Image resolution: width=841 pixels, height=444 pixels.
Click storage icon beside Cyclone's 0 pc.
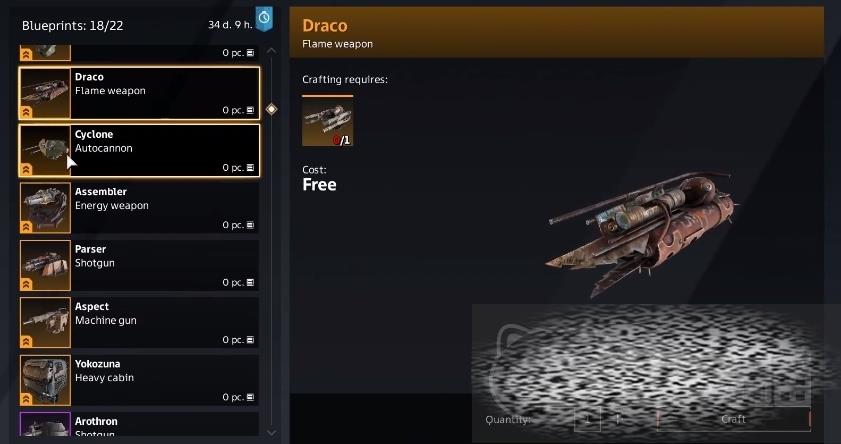click(x=250, y=167)
